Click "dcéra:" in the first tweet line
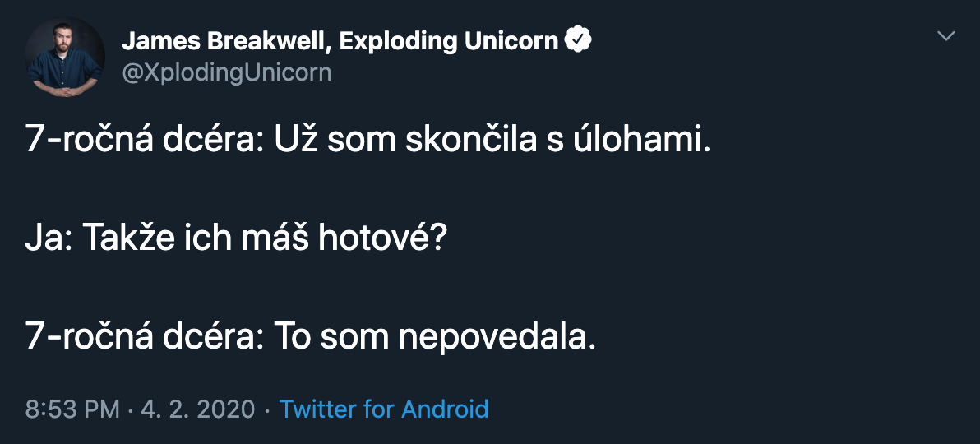This screenshot has height=444, width=980. [208, 141]
